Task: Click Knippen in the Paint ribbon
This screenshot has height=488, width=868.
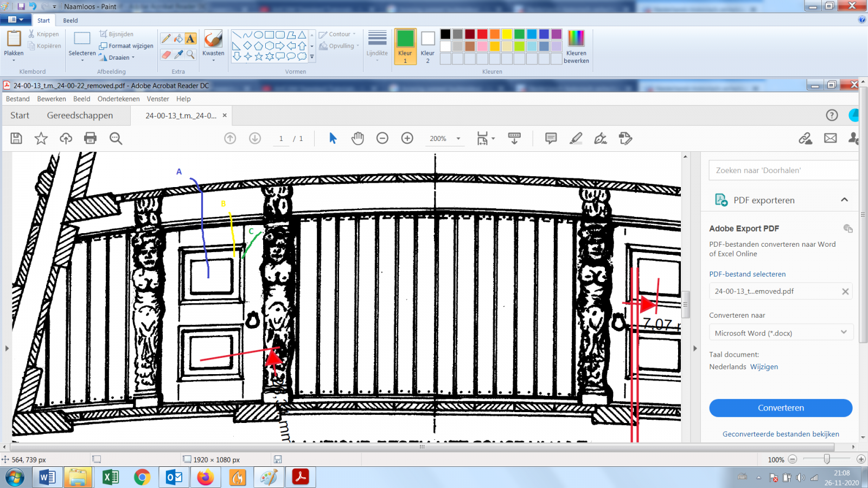Action: pos(43,34)
